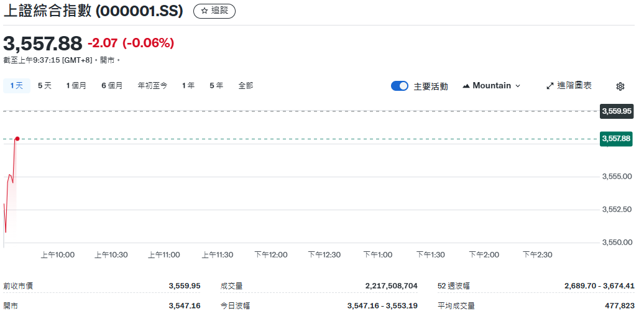Click the expand arrows icon beside 進階圖表
Viewport: 644px width, 311px height.
pos(550,86)
